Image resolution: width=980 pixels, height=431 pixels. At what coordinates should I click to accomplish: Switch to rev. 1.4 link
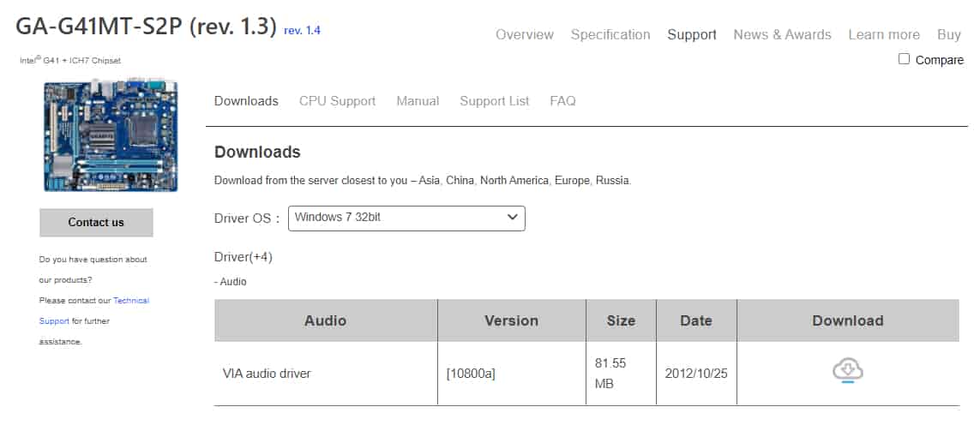coord(302,31)
